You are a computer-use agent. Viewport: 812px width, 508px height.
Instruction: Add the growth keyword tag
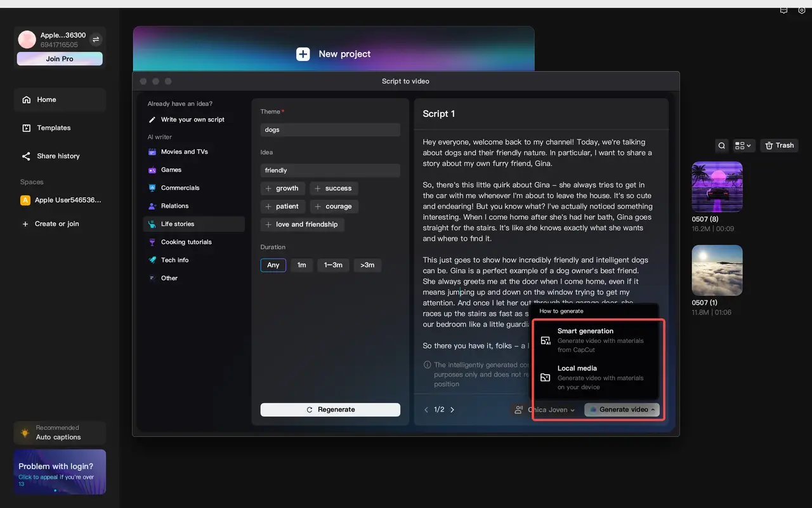click(282, 188)
